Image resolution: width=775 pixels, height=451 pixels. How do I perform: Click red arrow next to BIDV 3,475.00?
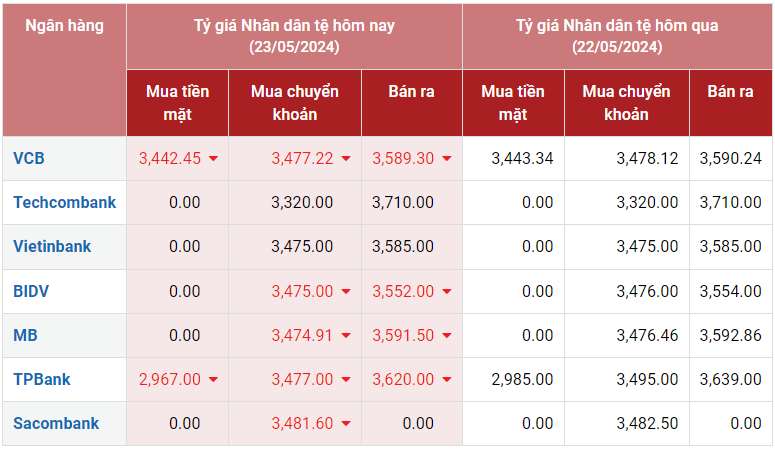point(346,292)
